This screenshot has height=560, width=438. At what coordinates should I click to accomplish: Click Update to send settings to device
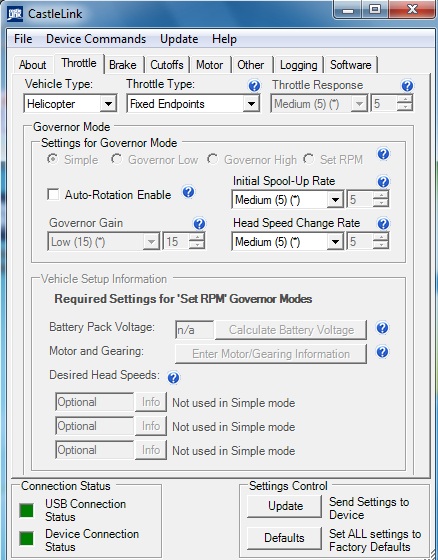pyautogui.click(x=284, y=506)
